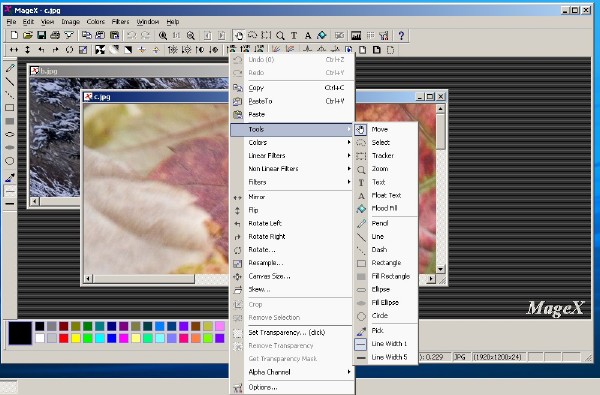The image size is (600, 395).
Task: Select the Flood fill bucket toolbar icon
Action: 322,36
